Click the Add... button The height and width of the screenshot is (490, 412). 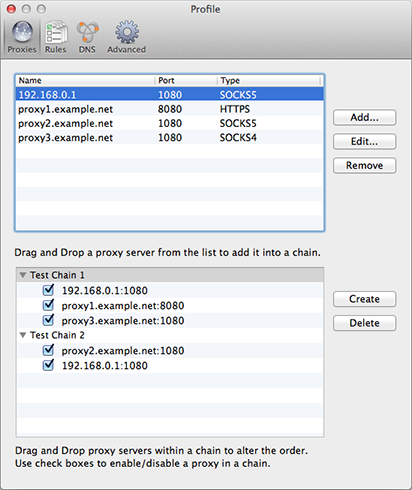coord(364,118)
